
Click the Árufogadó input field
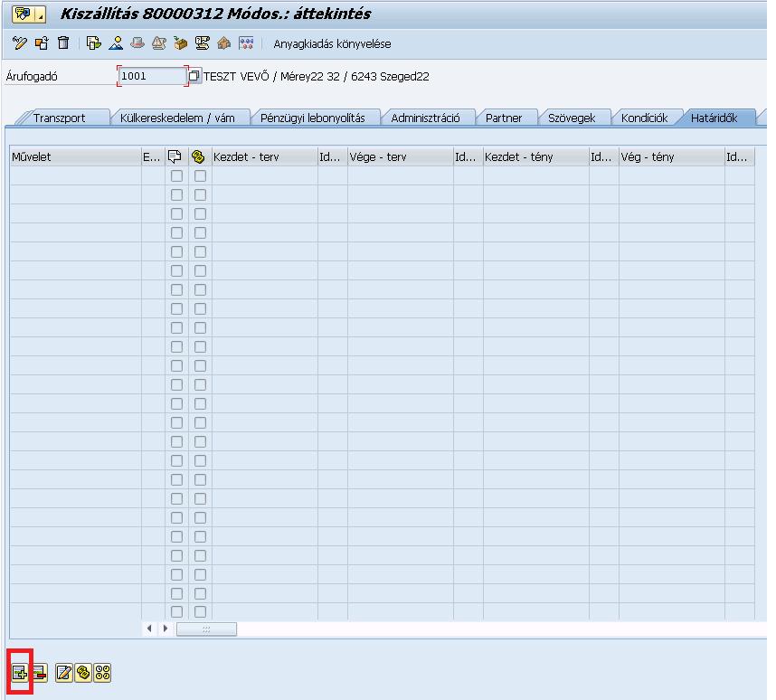(153, 76)
